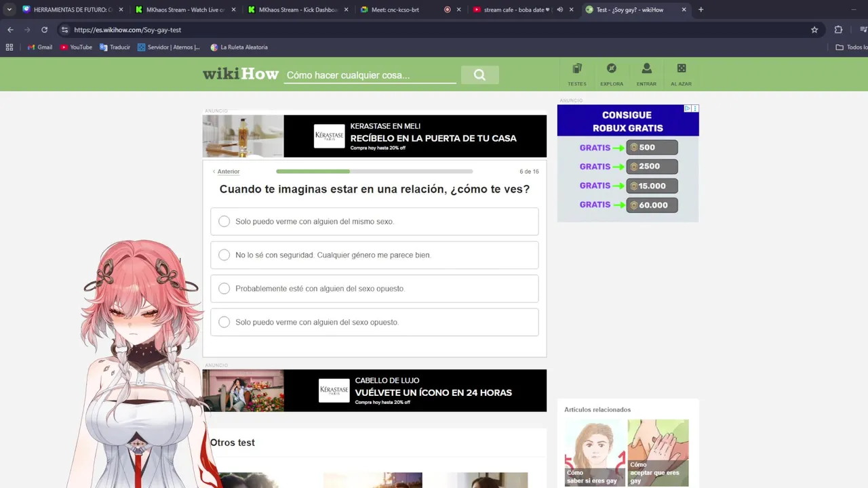868x488 pixels.
Task: Close the HERRAMIENTAS DE FUTURO tab
Action: [x=121, y=9]
